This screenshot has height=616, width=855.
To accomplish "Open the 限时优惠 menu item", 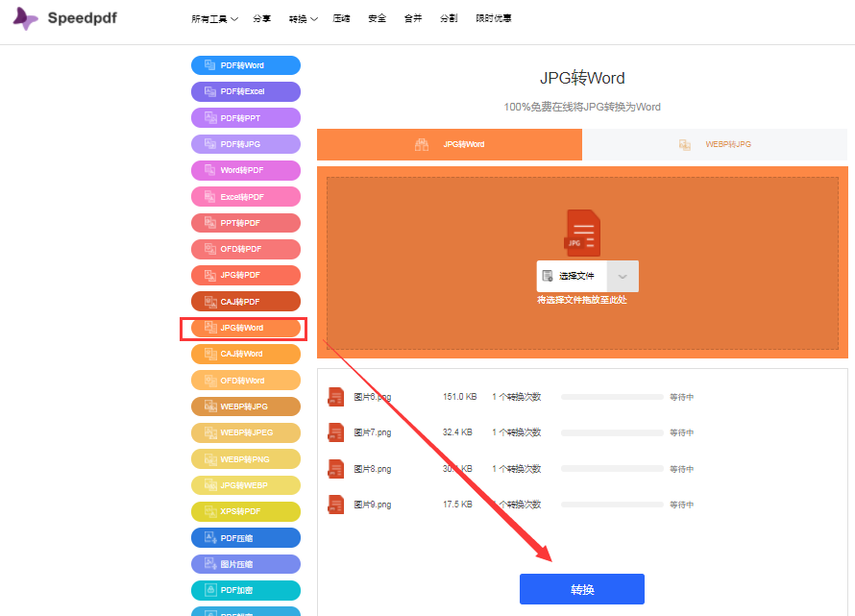I will [x=494, y=18].
